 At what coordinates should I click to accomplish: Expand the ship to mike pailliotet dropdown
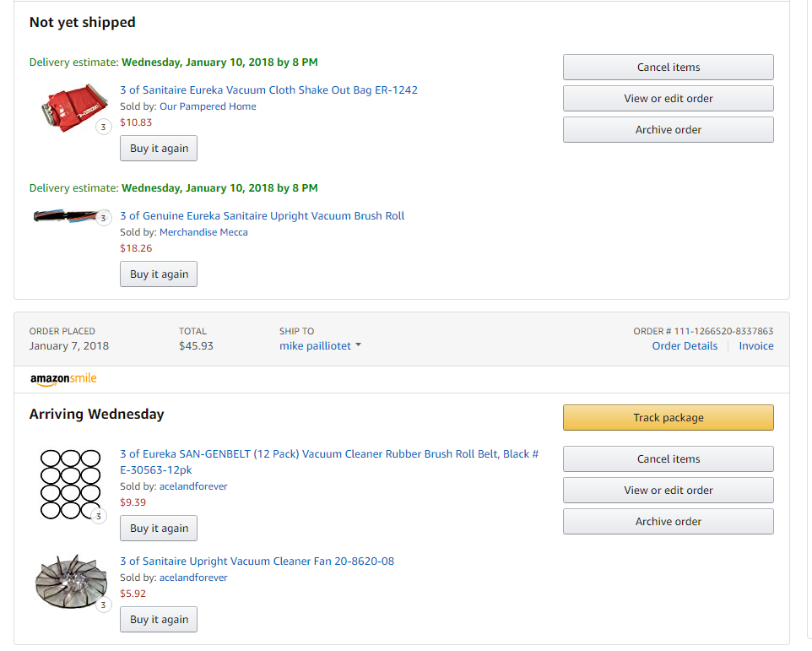click(x=320, y=346)
